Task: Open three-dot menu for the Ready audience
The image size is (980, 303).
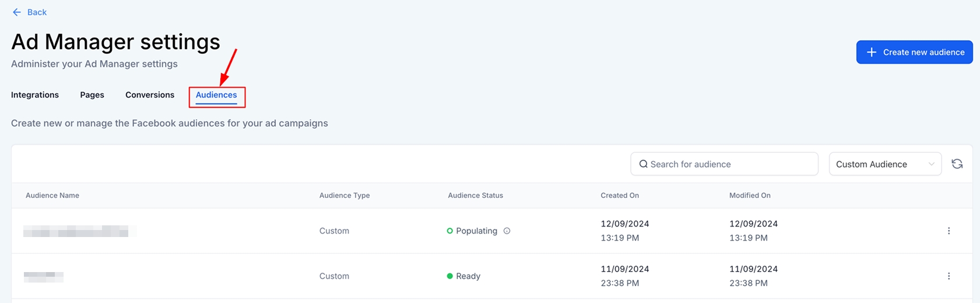Action: coord(949,276)
